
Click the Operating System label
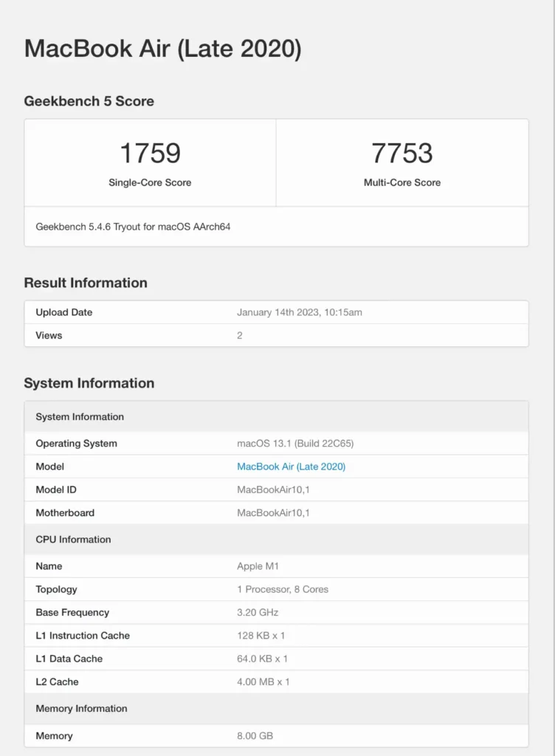point(76,444)
